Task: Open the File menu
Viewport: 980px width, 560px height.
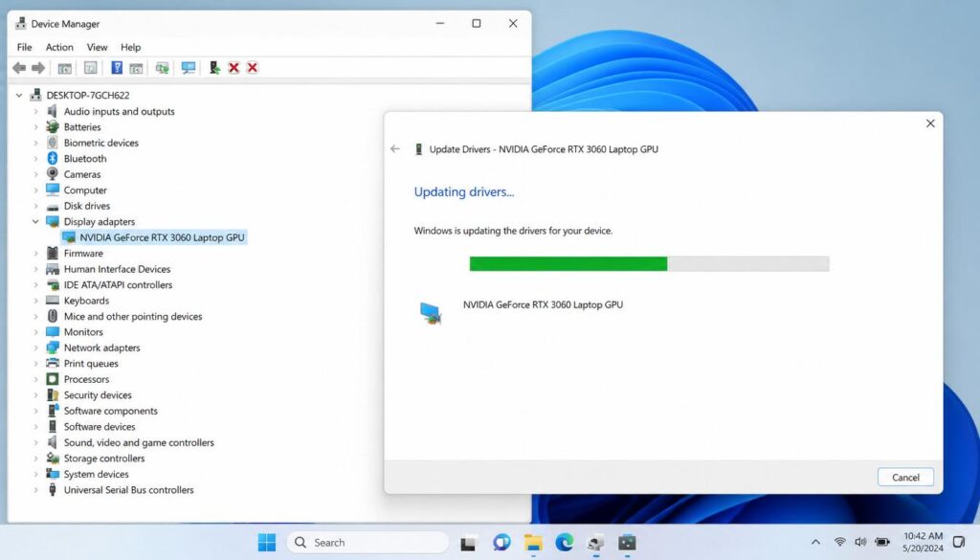Action: click(24, 47)
